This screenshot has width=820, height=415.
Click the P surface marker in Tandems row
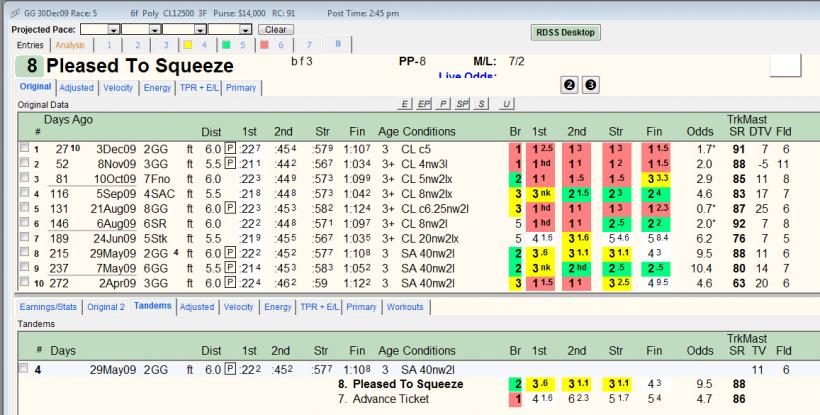pyautogui.click(x=230, y=370)
